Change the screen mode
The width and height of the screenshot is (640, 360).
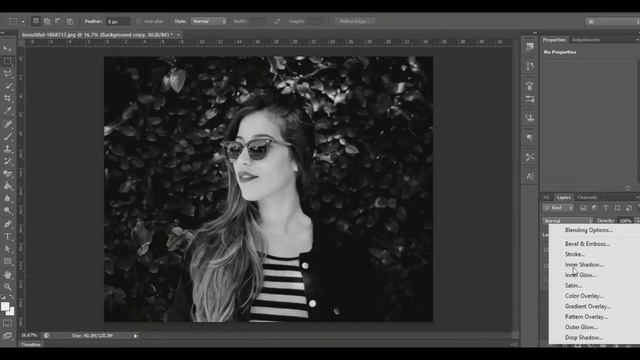click(x=7, y=336)
